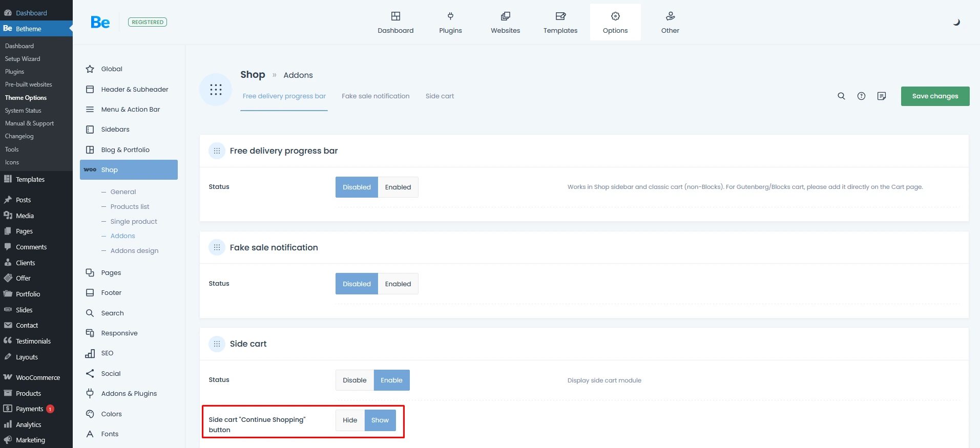Click the Fake sale notification section handle icon

217,248
